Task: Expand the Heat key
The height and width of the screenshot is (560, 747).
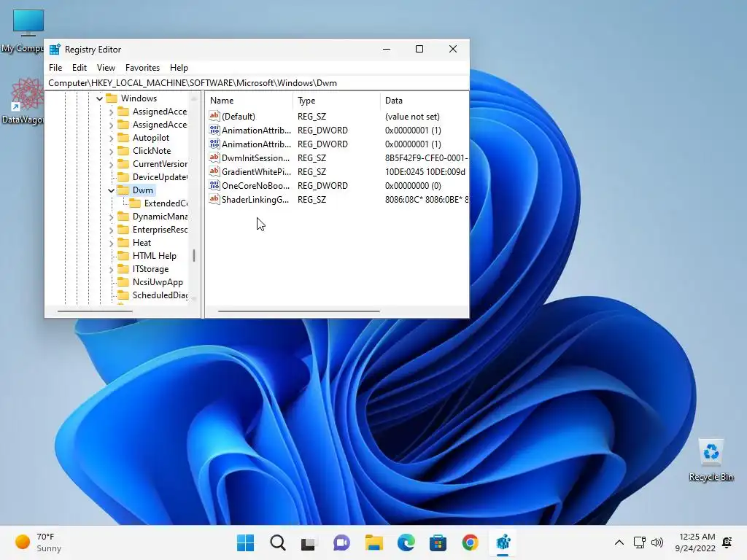Action: (x=111, y=243)
